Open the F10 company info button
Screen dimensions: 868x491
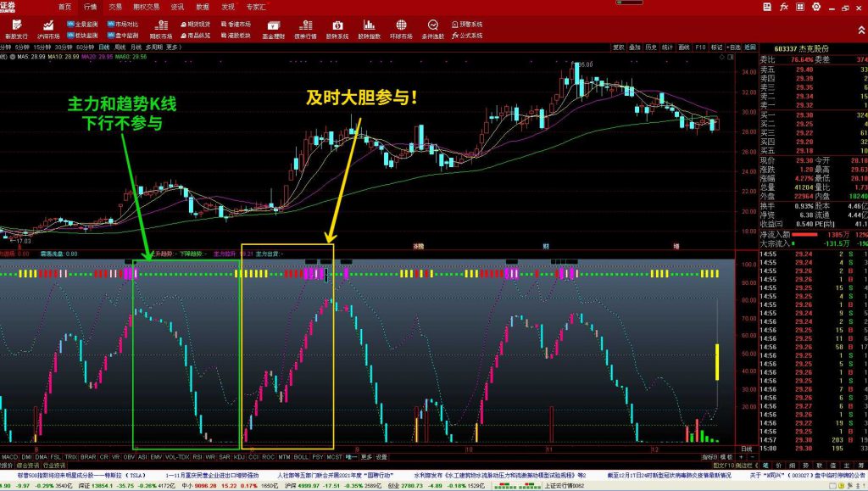[x=700, y=47]
